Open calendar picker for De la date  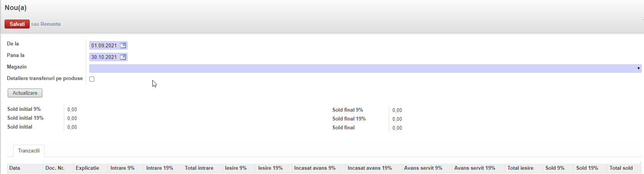click(123, 45)
